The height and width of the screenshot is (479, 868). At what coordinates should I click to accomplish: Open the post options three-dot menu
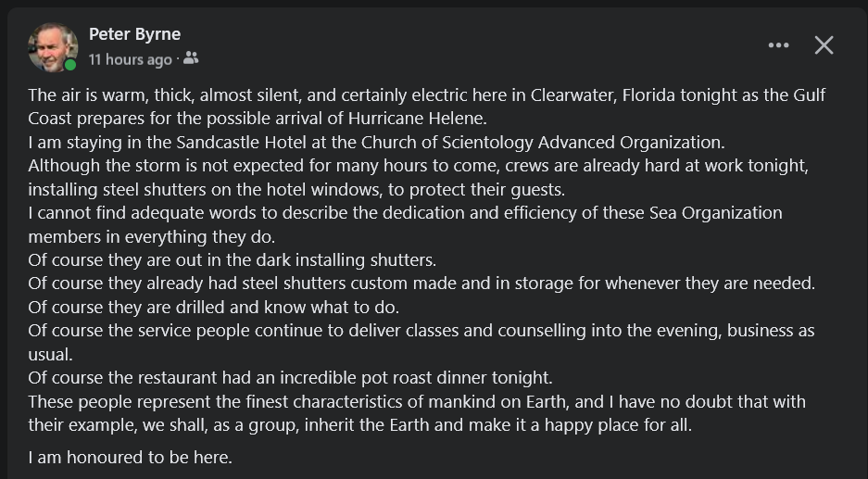pos(778,45)
